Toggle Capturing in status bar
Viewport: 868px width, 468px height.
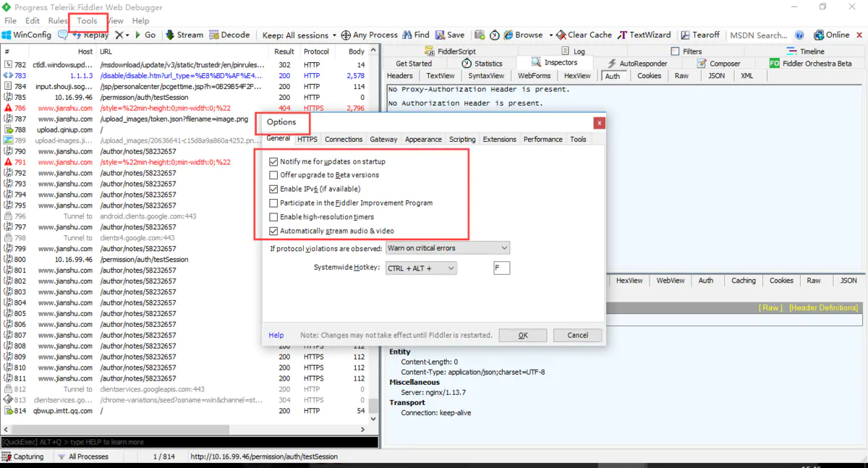pyautogui.click(x=23, y=456)
